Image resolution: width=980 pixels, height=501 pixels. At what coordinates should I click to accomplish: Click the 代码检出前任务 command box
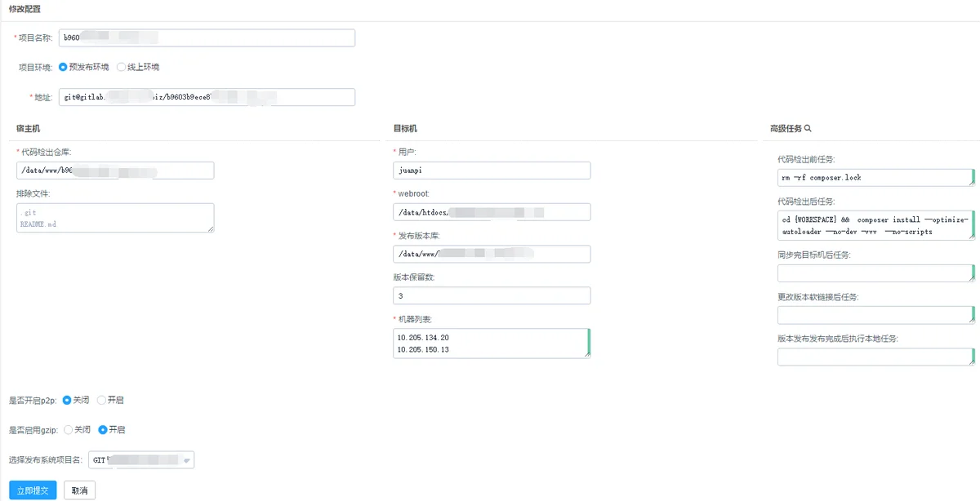[x=876, y=177]
